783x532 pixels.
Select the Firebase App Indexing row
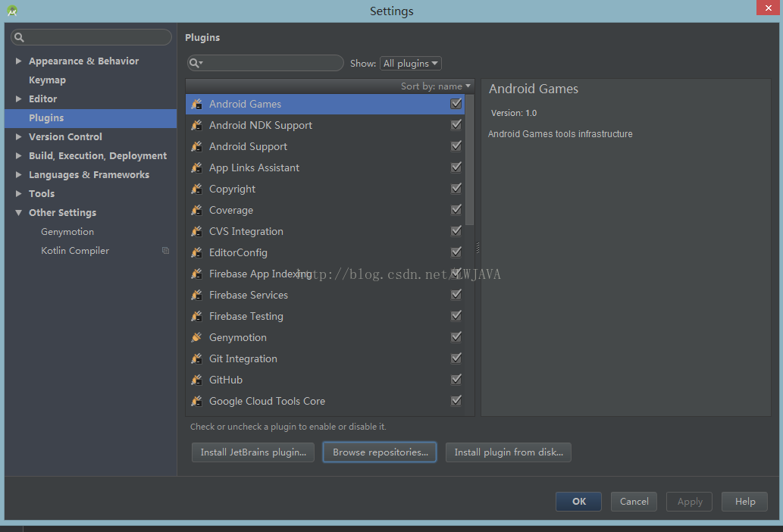click(325, 274)
